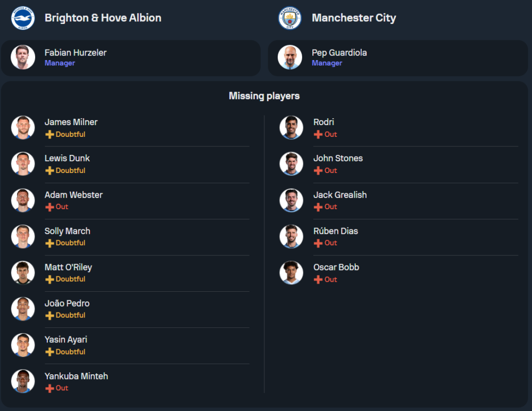Click the Rúben Dias player name
This screenshot has height=411, width=532.
(336, 231)
